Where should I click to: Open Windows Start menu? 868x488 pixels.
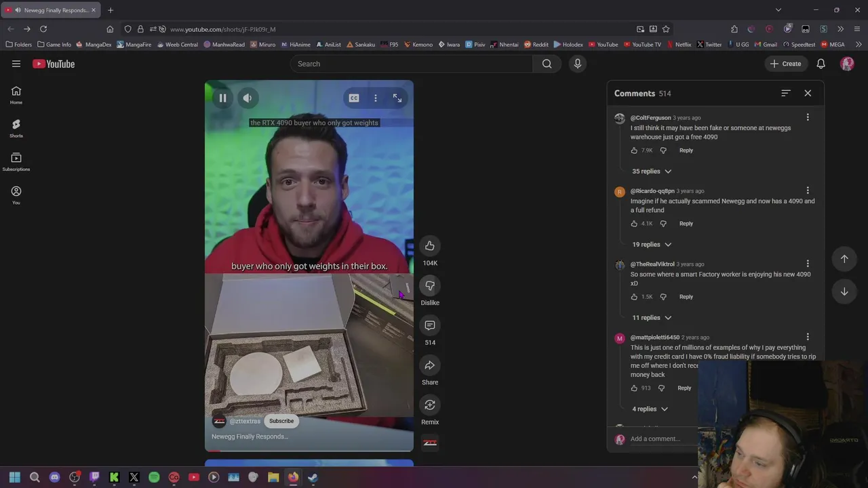[x=15, y=477]
